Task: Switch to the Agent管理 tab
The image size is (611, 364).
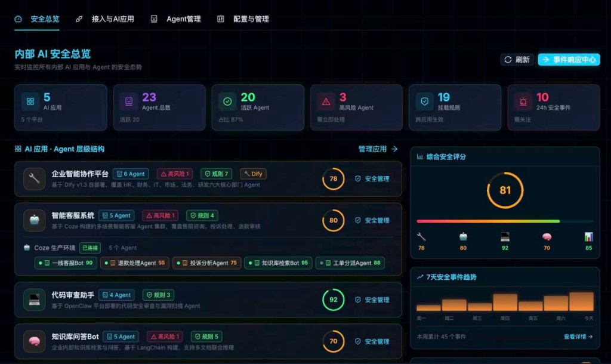Action: 176,19
